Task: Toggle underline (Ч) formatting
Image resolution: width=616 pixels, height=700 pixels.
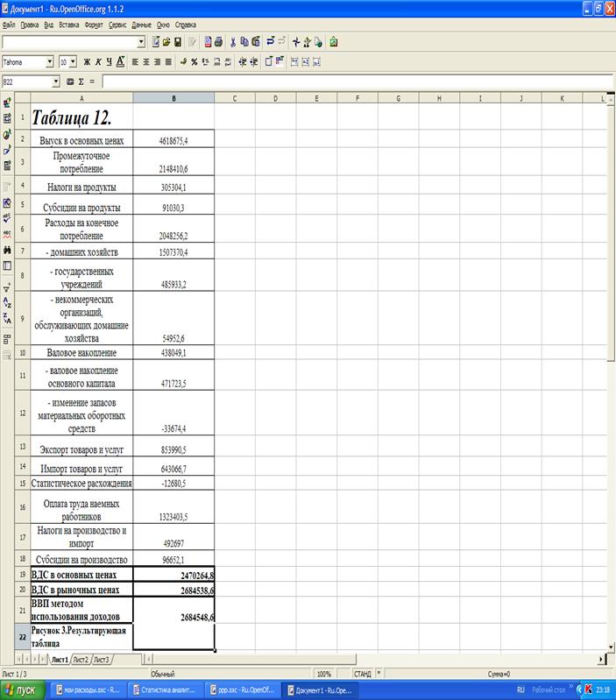Action: click(x=110, y=62)
